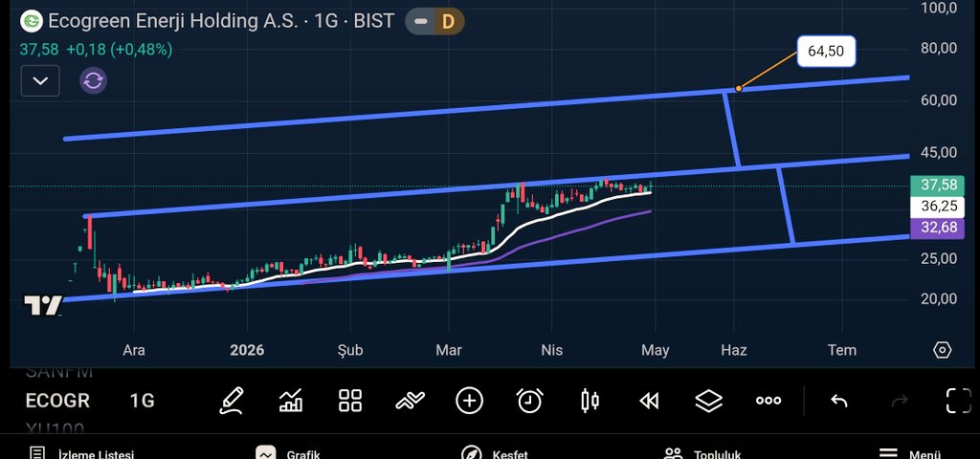980x459 pixels.
Task: Open the ECOGR symbol search
Action: pos(57,401)
